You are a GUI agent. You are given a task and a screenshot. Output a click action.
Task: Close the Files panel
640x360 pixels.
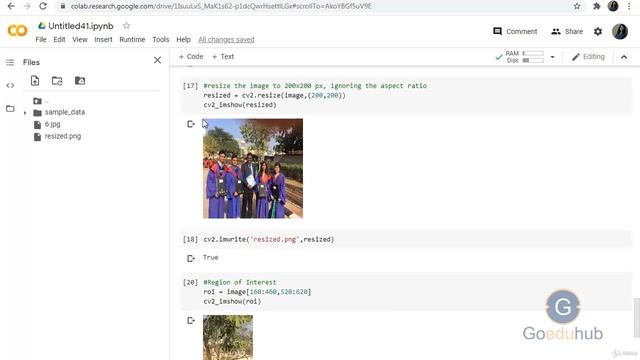[x=157, y=60]
